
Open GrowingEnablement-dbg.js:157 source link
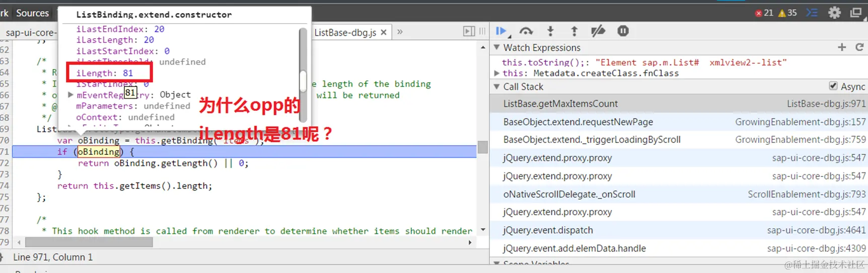click(x=800, y=122)
